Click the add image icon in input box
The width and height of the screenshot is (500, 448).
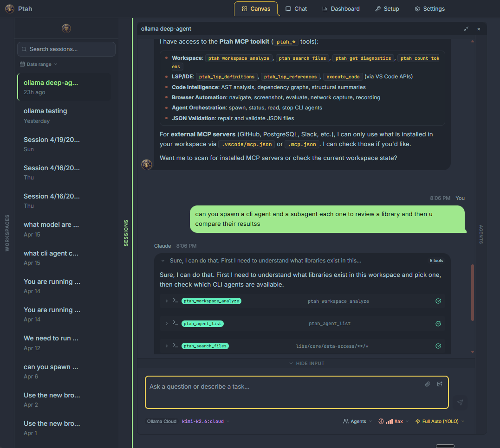click(440, 384)
